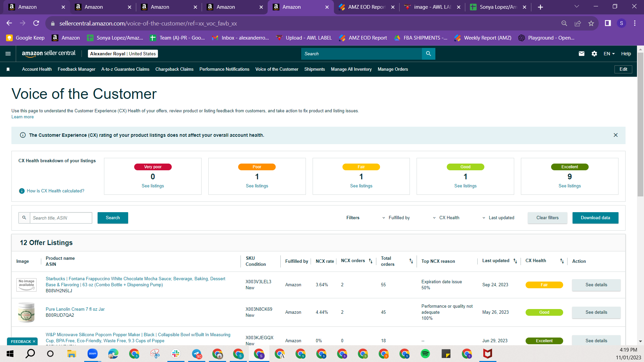Screen dimensions: 644x362
Task: Click the Pure Lanolin Cream product thumbnail
Action: (26, 312)
